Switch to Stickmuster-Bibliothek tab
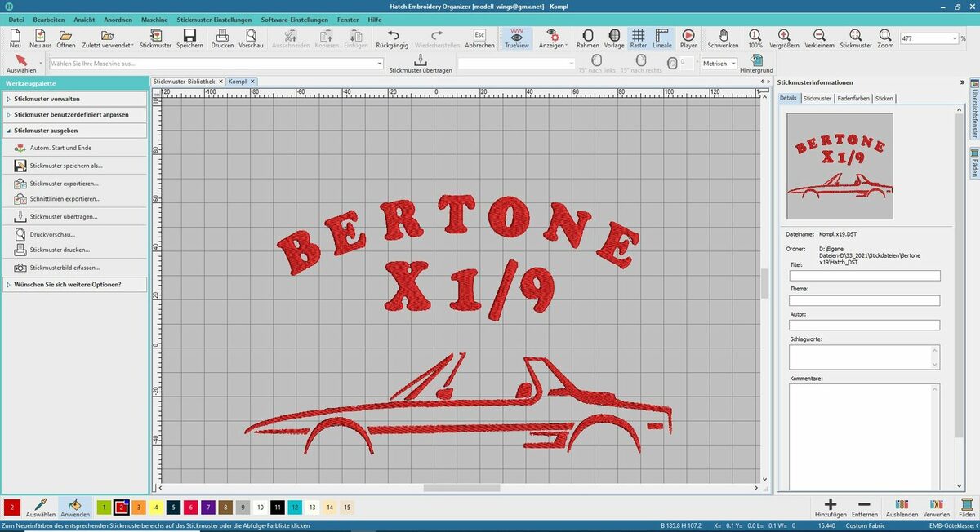The height and width of the screenshot is (532, 980). click(184, 82)
